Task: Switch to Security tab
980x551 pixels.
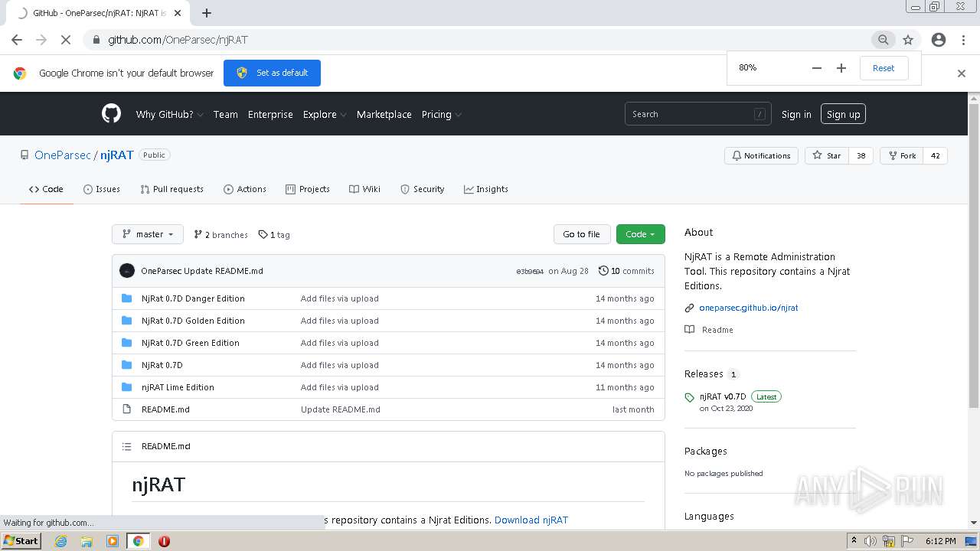Action: [422, 189]
